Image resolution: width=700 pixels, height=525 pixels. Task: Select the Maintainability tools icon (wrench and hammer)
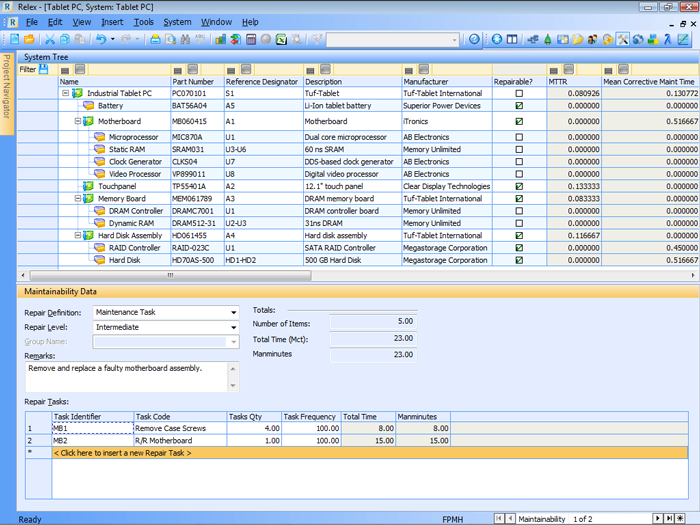(x=623, y=39)
